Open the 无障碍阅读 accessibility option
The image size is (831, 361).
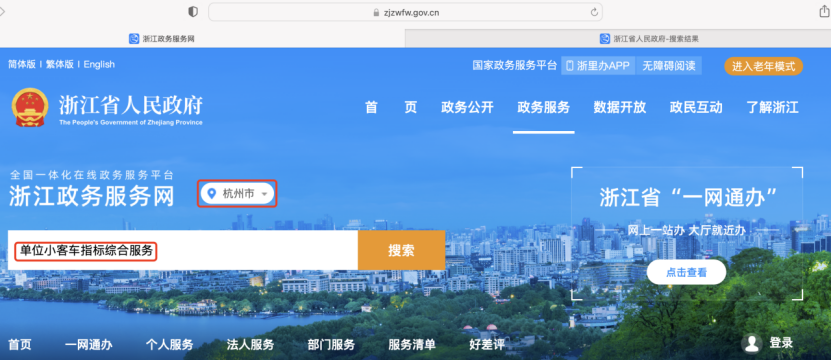[669, 66]
